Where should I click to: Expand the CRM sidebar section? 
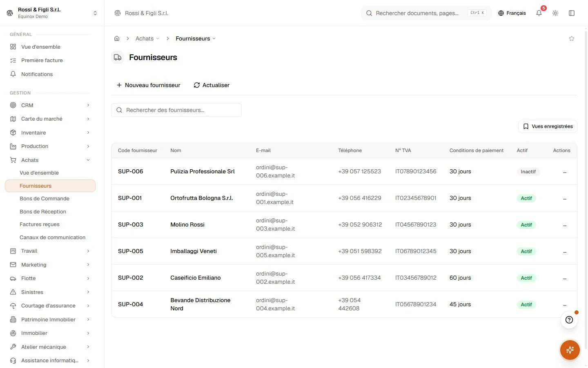click(50, 105)
